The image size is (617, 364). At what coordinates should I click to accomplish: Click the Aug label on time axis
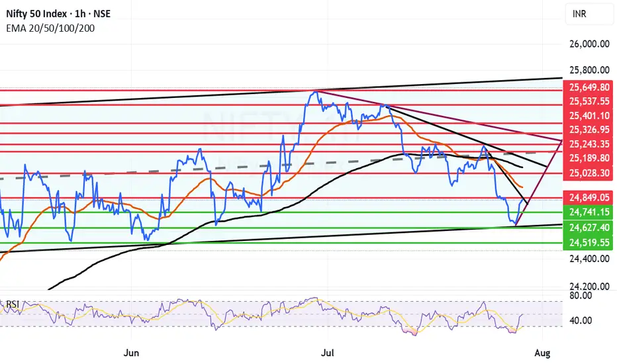coord(542,353)
